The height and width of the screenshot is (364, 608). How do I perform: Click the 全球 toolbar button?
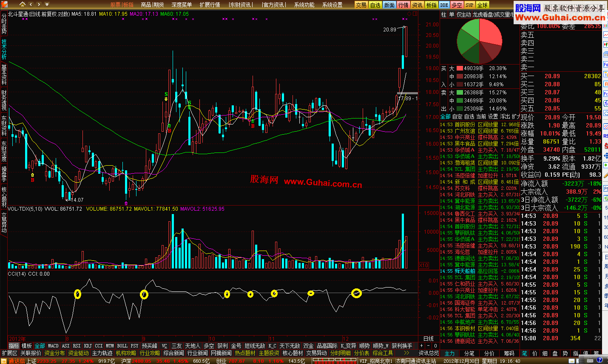pos(482,5)
